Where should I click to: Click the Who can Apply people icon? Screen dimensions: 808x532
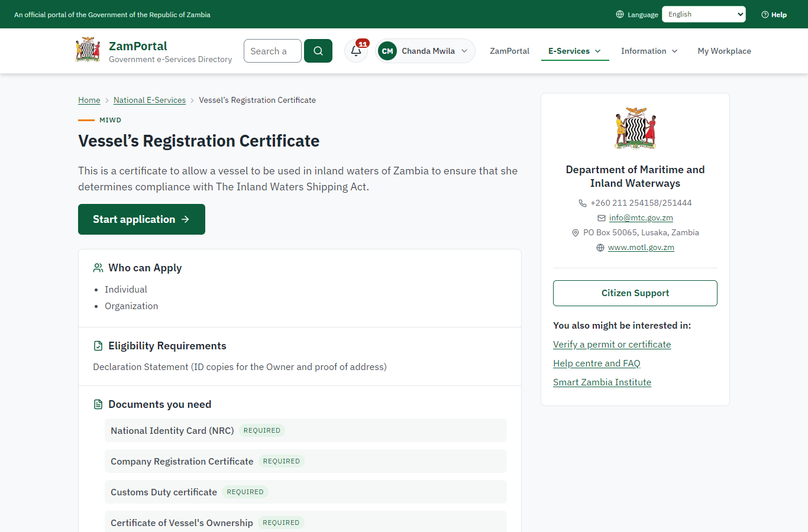[x=98, y=268]
